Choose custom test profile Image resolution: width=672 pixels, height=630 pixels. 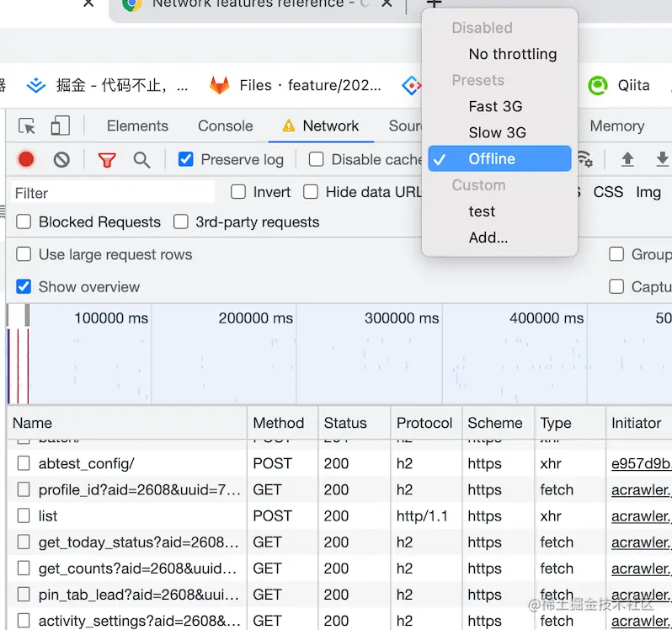499,211
